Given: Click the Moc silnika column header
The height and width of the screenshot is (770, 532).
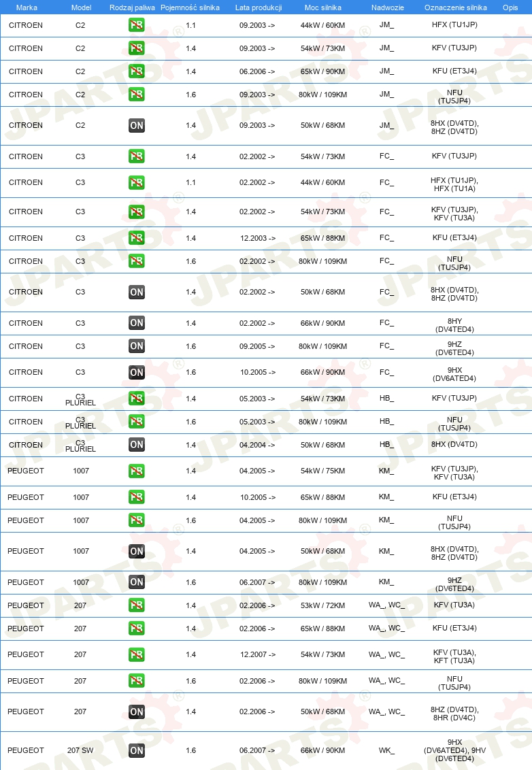Looking at the screenshot, I should tap(322, 7).
